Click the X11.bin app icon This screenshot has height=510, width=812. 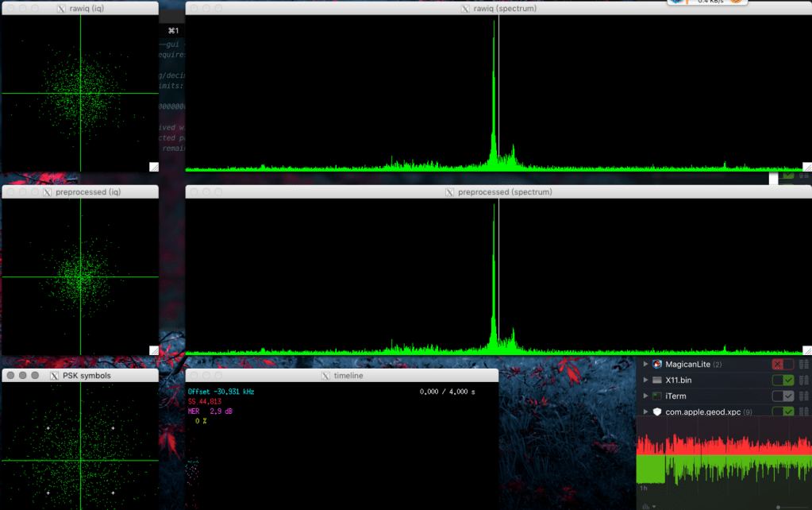click(657, 381)
